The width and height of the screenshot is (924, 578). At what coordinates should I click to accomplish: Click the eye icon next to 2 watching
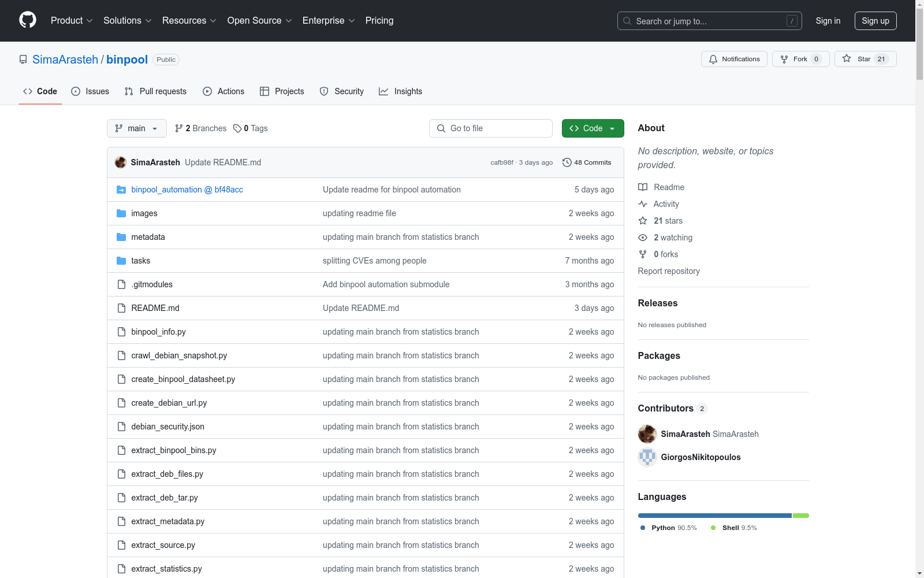coord(643,238)
